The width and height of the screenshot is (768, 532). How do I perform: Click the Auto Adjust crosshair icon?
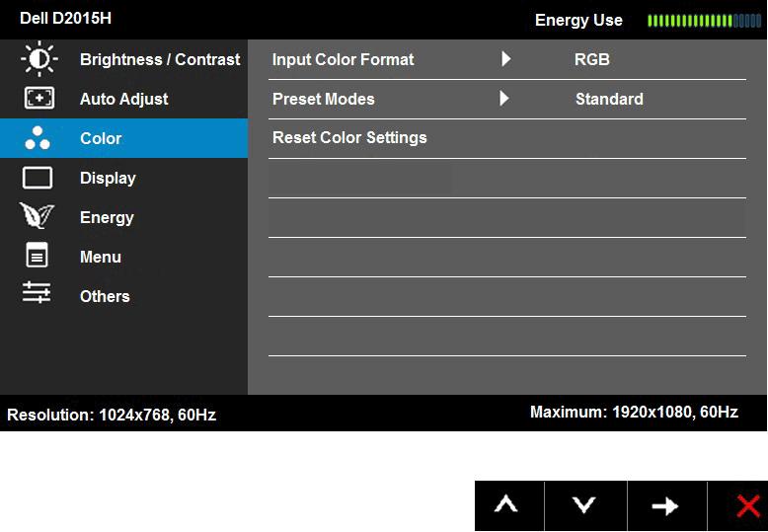pos(39,99)
